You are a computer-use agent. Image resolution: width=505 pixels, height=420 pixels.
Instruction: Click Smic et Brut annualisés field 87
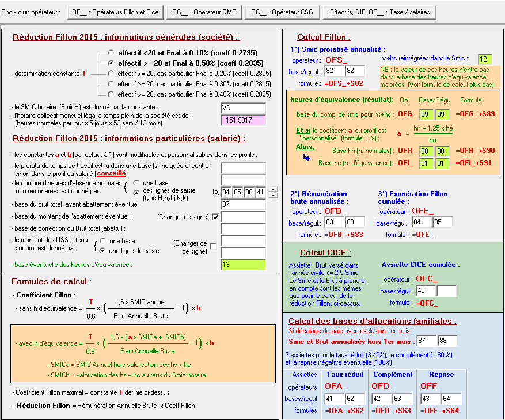coord(427,341)
